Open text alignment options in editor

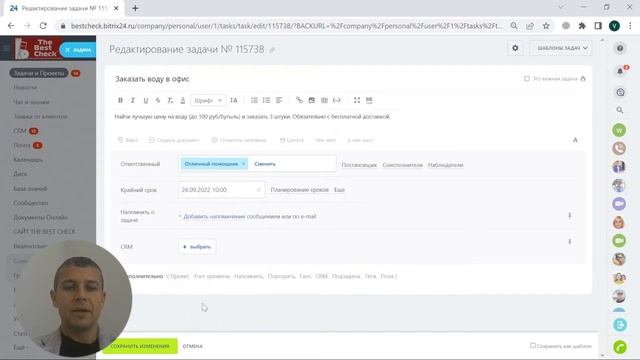(x=279, y=100)
